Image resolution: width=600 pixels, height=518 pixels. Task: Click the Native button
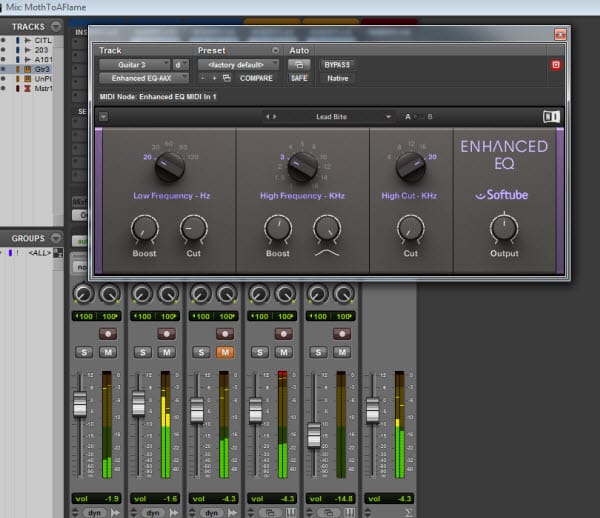338,78
